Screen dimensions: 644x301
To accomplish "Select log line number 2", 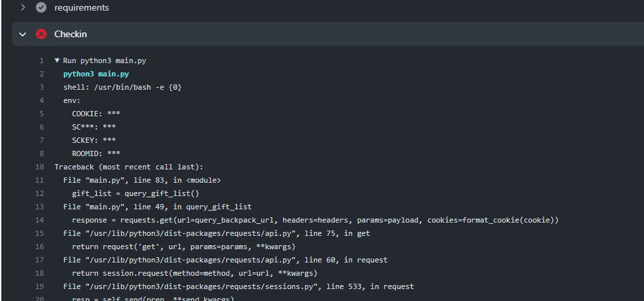I will tap(41, 74).
